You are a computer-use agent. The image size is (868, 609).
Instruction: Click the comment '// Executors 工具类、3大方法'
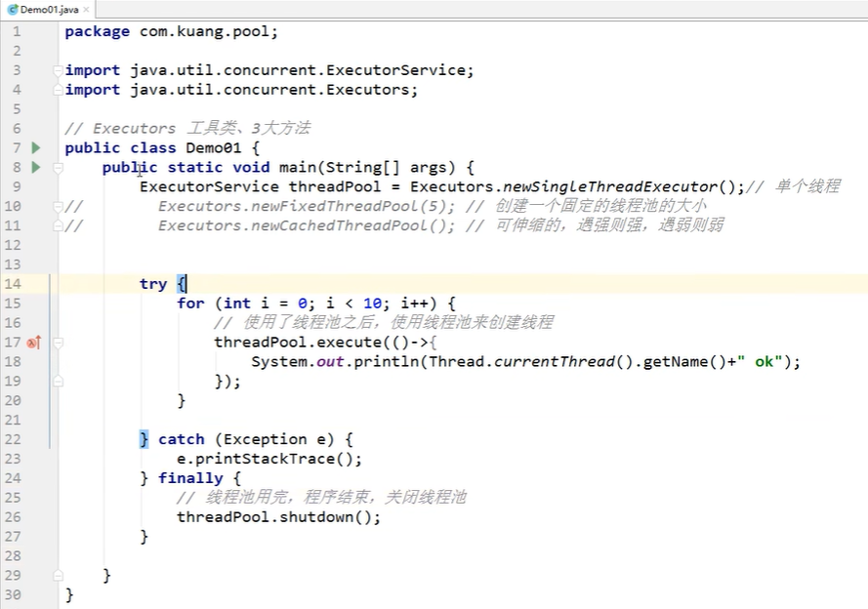coord(187,128)
